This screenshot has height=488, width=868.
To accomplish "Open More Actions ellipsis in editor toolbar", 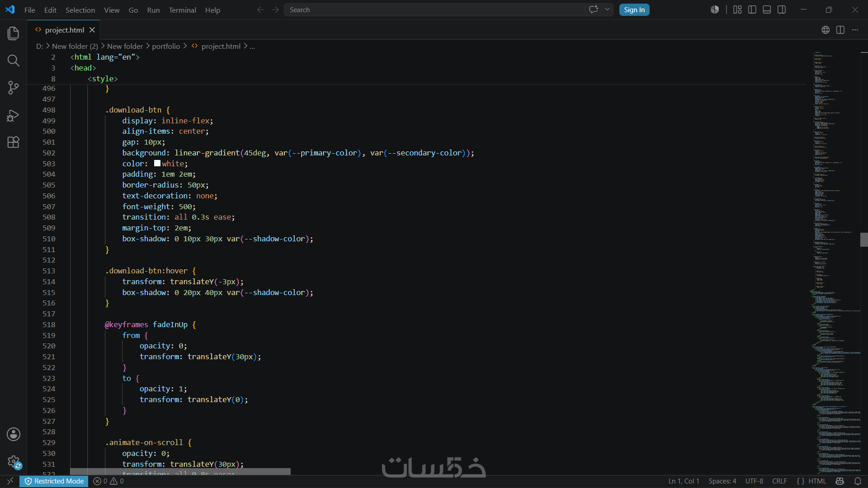I will (855, 30).
